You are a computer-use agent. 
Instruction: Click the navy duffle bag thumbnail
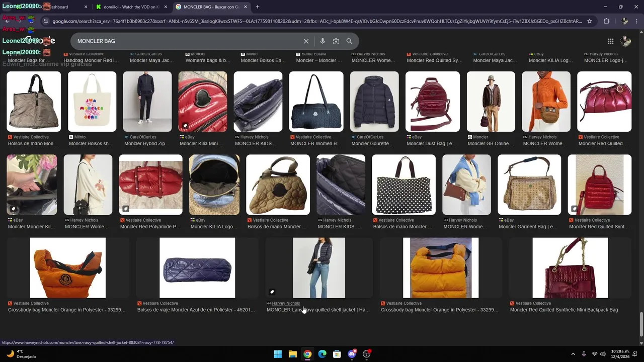click(x=316, y=102)
